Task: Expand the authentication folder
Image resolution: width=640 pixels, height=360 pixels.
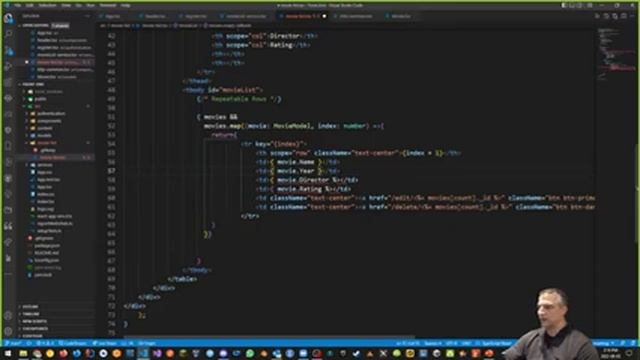Action: (x=51, y=113)
